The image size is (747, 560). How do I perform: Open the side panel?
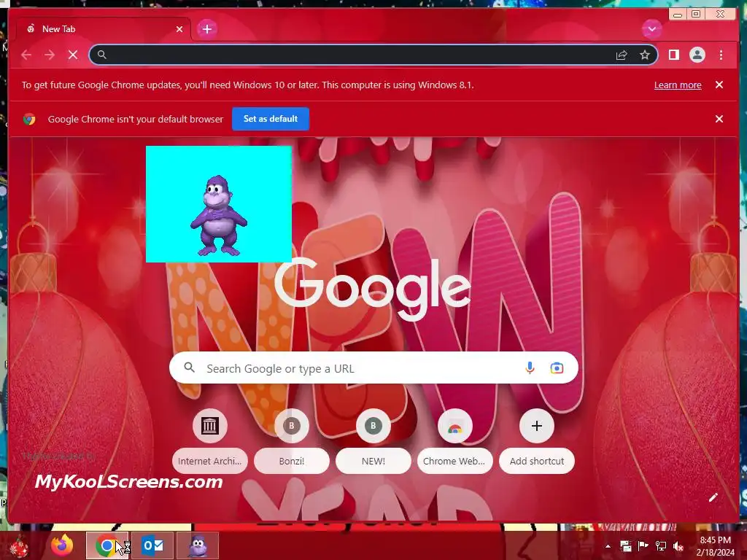click(673, 55)
